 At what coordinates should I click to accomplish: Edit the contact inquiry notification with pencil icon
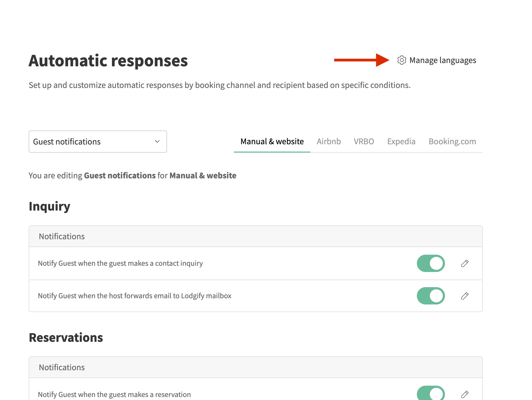click(x=465, y=263)
